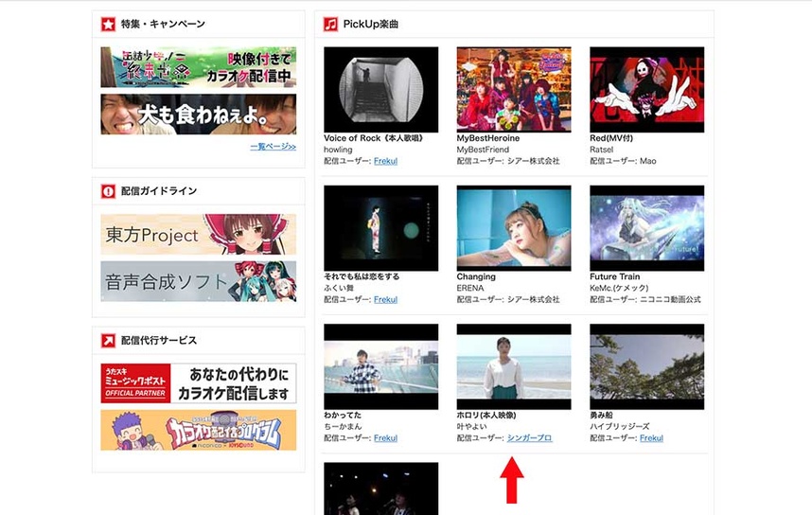This screenshot has height=515, width=812.
Task: Open the 東方Project guideline banner
Action: pyautogui.click(x=198, y=234)
